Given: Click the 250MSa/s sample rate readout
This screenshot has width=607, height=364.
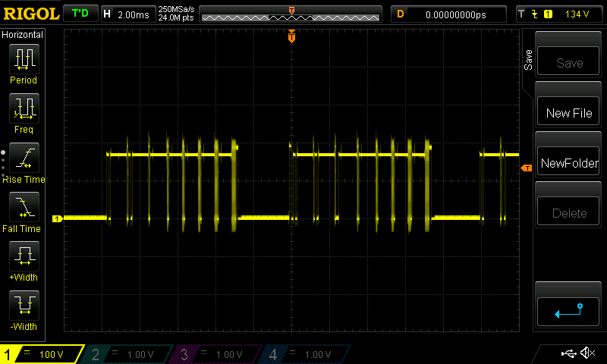Looking at the screenshot, I should click(x=176, y=9).
